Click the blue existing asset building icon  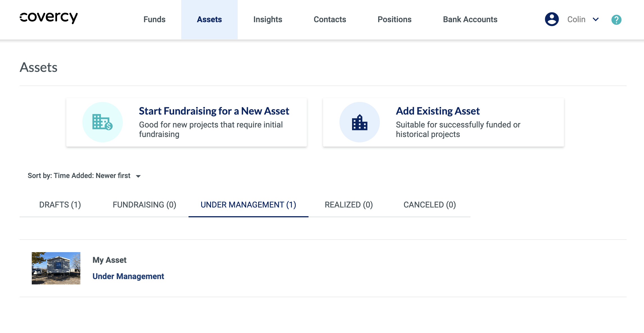tap(359, 122)
